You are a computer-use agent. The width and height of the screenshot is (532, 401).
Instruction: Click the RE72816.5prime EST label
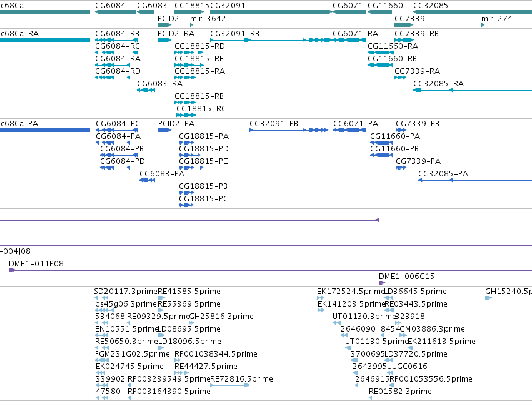[x=241, y=379]
